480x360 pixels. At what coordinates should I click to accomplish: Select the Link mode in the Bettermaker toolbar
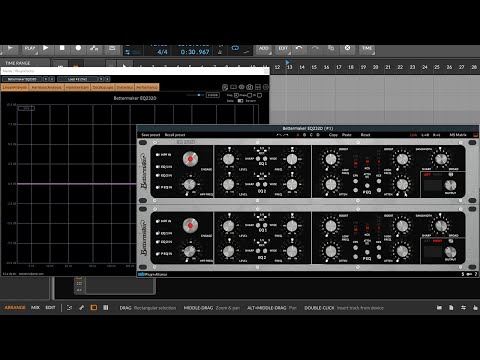tap(413, 135)
